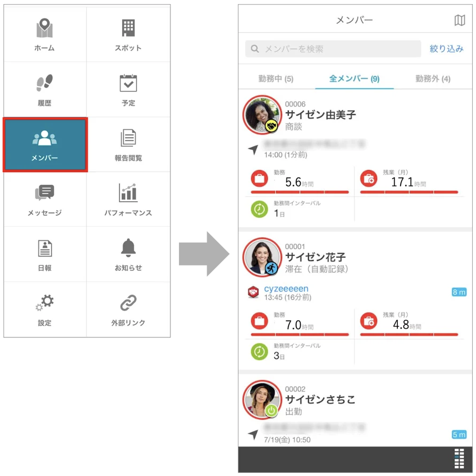The height and width of the screenshot is (476, 476).
Task: Click 残業 progress bar for サイゼン由美子
Action: (409, 192)
